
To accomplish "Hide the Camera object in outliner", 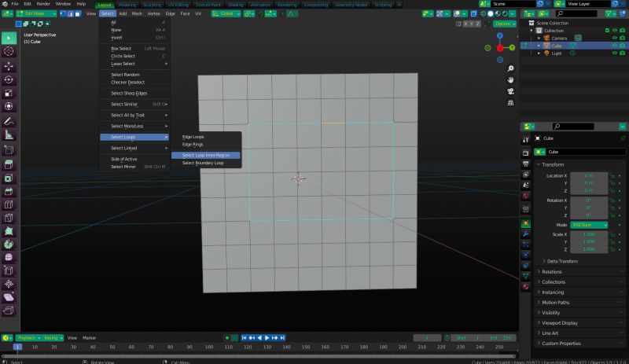I will 614,38.
